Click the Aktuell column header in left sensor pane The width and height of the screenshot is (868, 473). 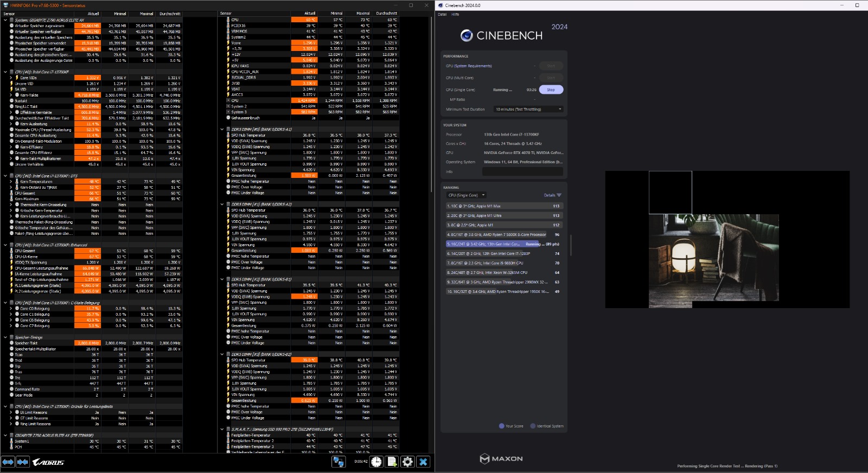[x=93, y=14]
